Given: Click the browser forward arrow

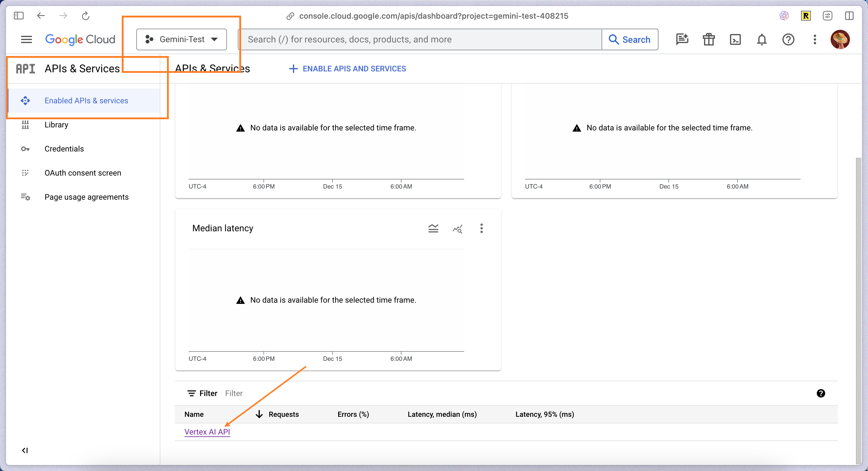Looking at the screenshot, I should 63,15.
